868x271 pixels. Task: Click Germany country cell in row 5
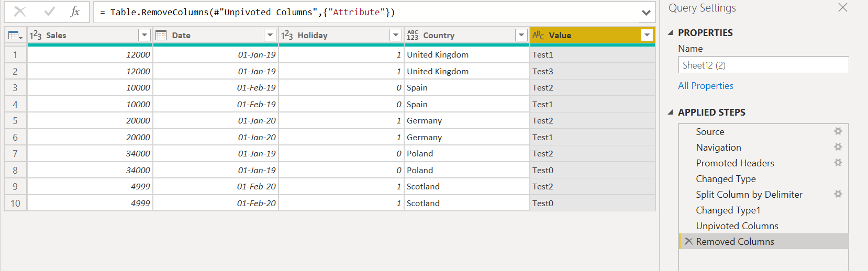(x=467, y=120)
